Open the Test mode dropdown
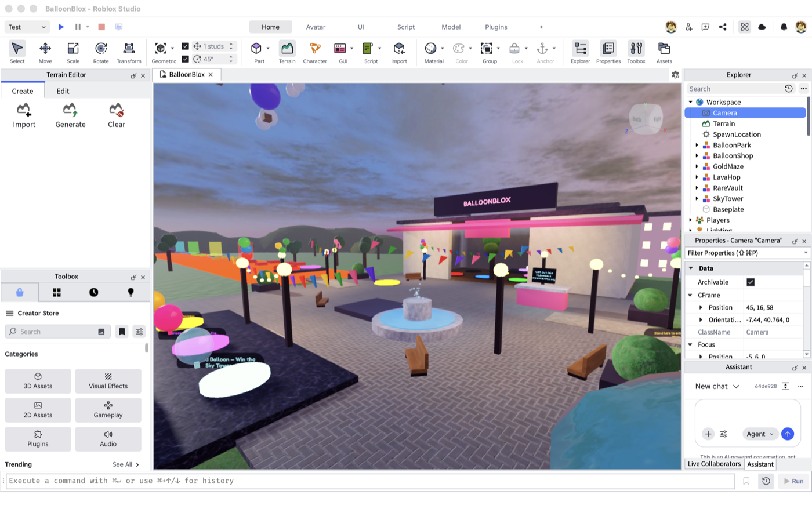The height and width of the screenshot is (509, 812). point(27,27)
